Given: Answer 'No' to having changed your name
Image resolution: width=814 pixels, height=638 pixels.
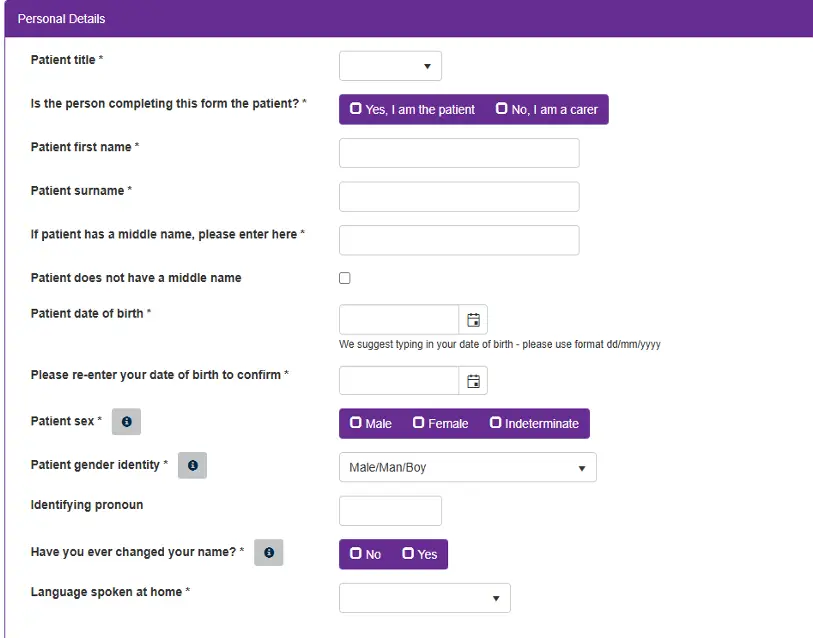Looking at the screenshot, I should point(365,553).
